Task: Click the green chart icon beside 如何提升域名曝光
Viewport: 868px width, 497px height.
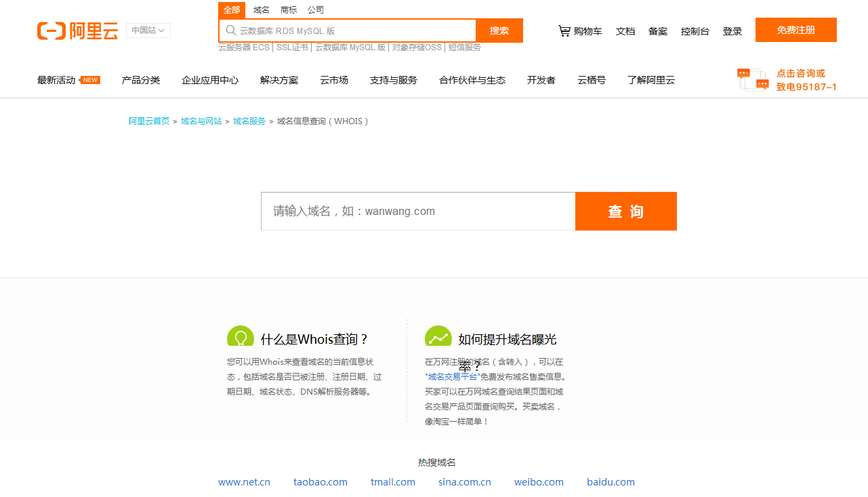Action: pyautogui.click(x=438, y=336)
